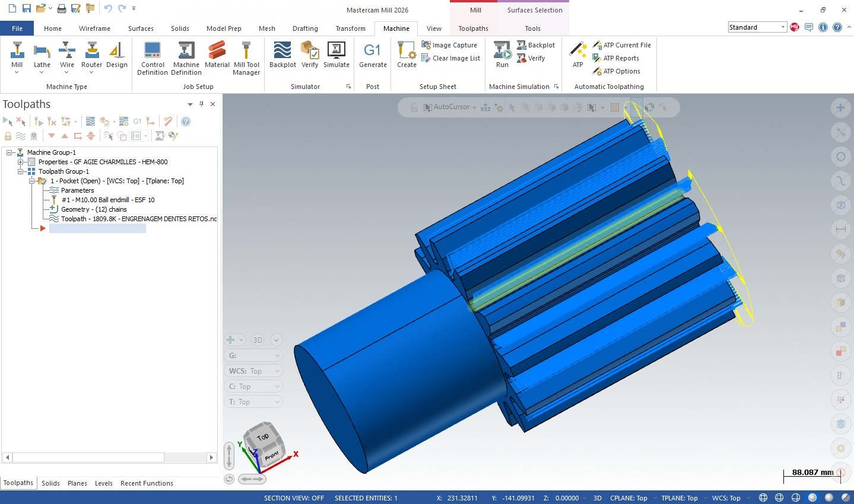Open the G: dropdown in viewport

tap(253, 355)
